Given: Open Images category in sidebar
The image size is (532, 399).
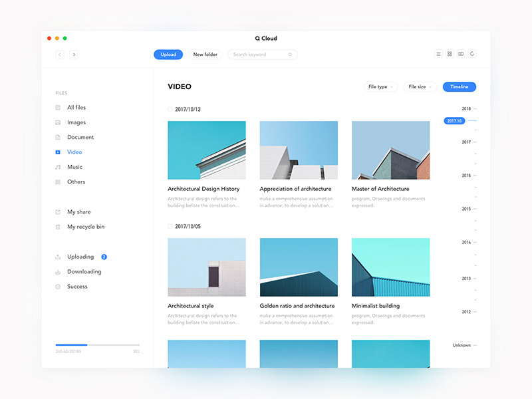Looking at the screenshot, I should (x=76, y=122).
